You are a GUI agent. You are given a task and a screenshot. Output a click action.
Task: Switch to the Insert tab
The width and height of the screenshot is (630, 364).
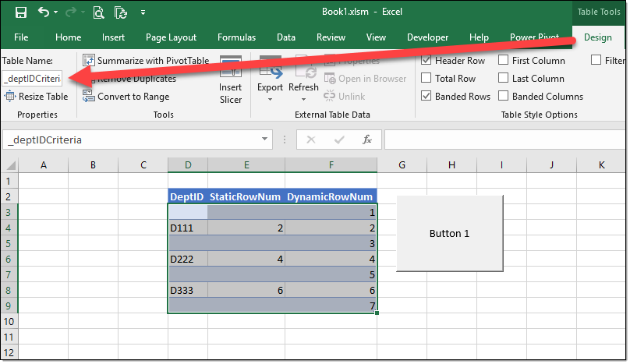tap(113, 37)
